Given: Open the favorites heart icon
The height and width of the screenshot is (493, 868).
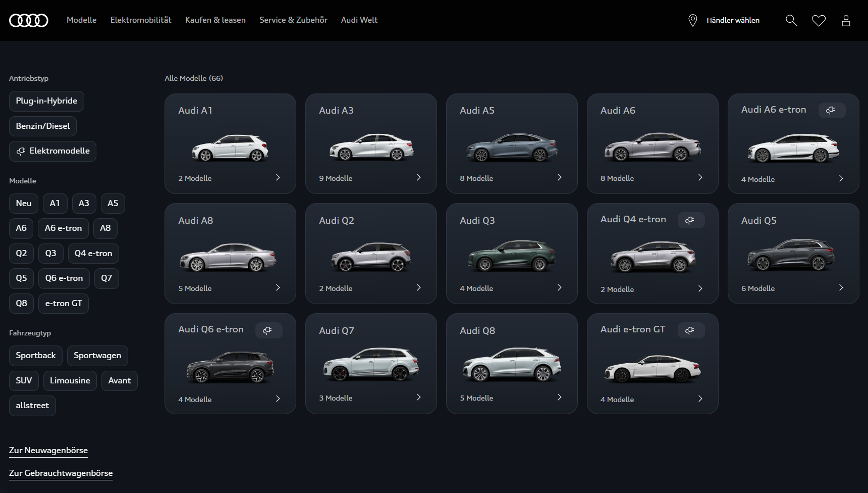Looking at the screenshot, I should coord(819,20).
